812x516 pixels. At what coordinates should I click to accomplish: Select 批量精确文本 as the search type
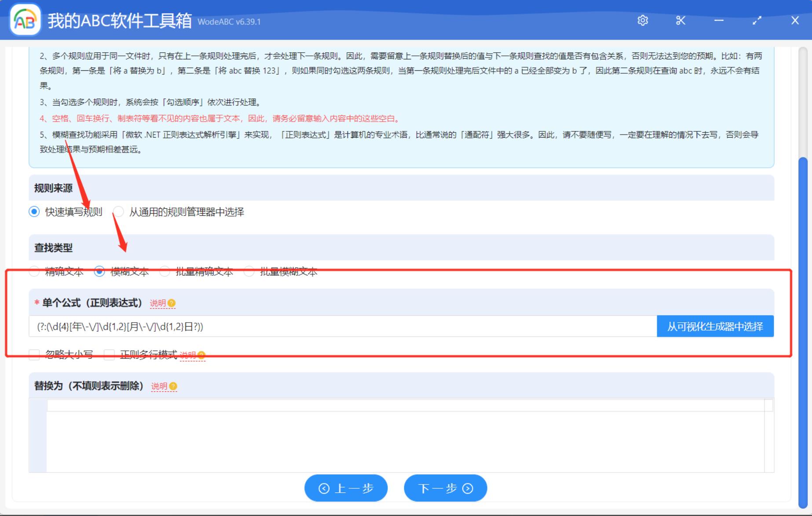click(x=165, y=272)
